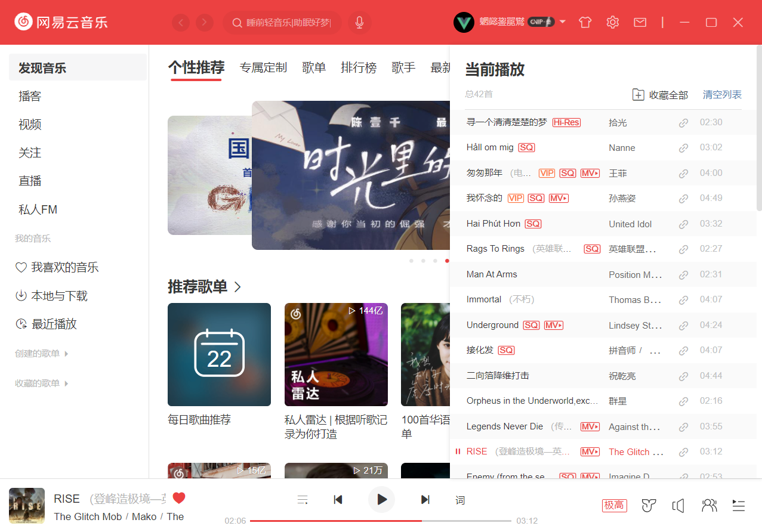Switch to 歌单 tab
This screenshot has height=532, width=762.
pyautogui.click(x=314, y=67)
